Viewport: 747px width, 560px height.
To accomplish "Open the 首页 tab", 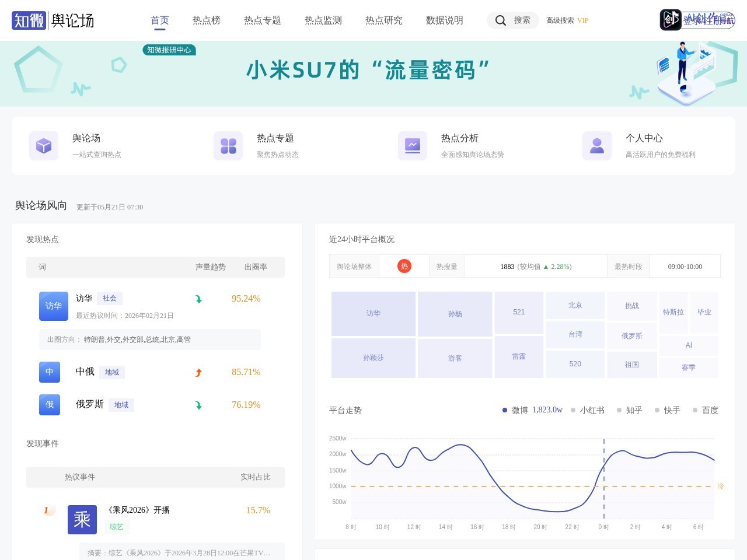I will click(160, 20).
